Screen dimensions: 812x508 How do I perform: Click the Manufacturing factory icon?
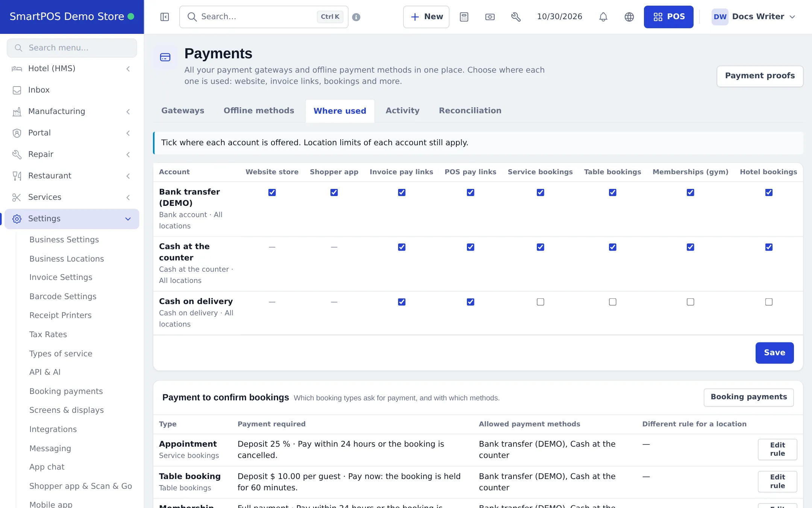[17, 111]
